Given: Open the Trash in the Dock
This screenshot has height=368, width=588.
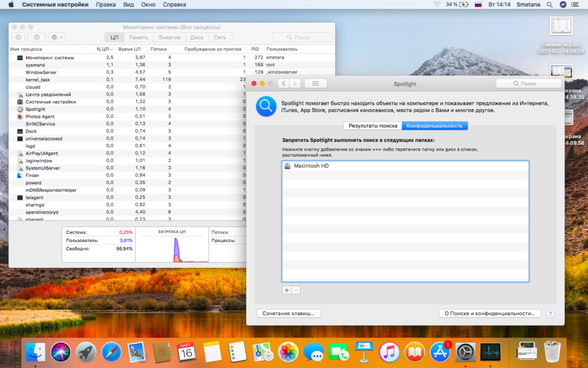Looking at the screenshot, I should click(x=552, y=352).
